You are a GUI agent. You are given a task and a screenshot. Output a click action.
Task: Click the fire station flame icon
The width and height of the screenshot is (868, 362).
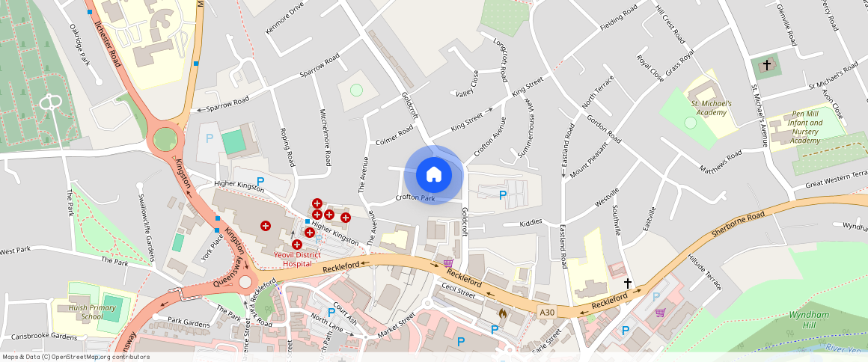click(503, 313)
